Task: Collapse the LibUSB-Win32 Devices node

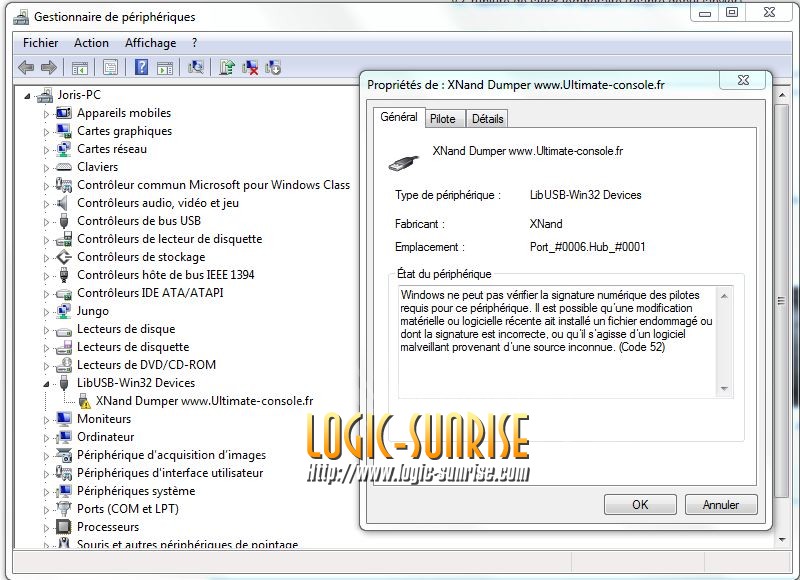Action: pyautogui.click(x=46, y=383)
